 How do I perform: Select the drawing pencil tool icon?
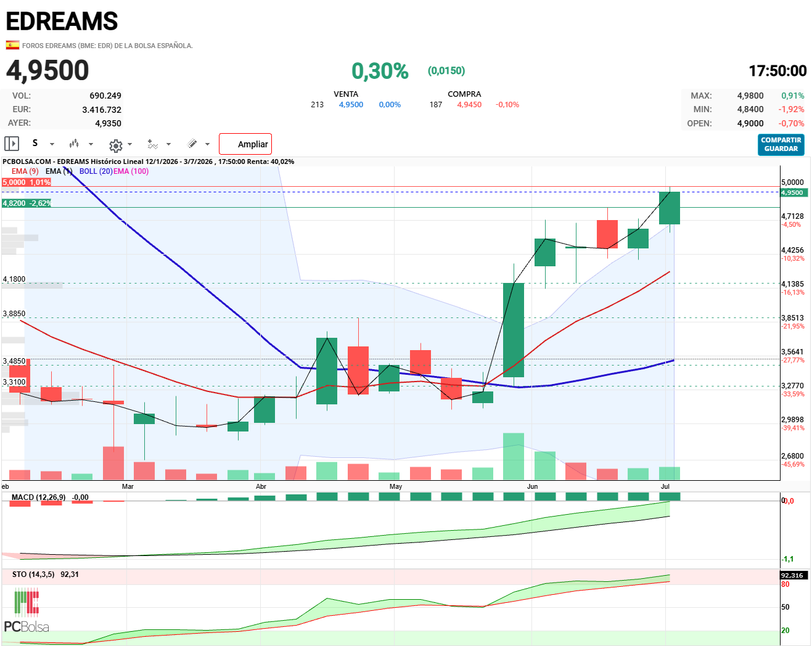pyautogui.click(x=192, y=144)
